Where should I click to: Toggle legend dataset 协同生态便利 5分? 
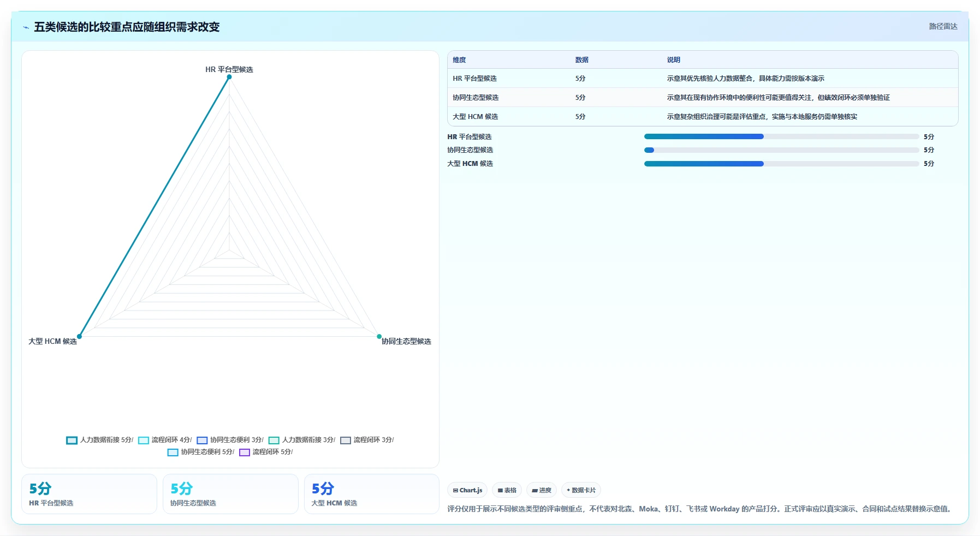(x=201, y=452)
